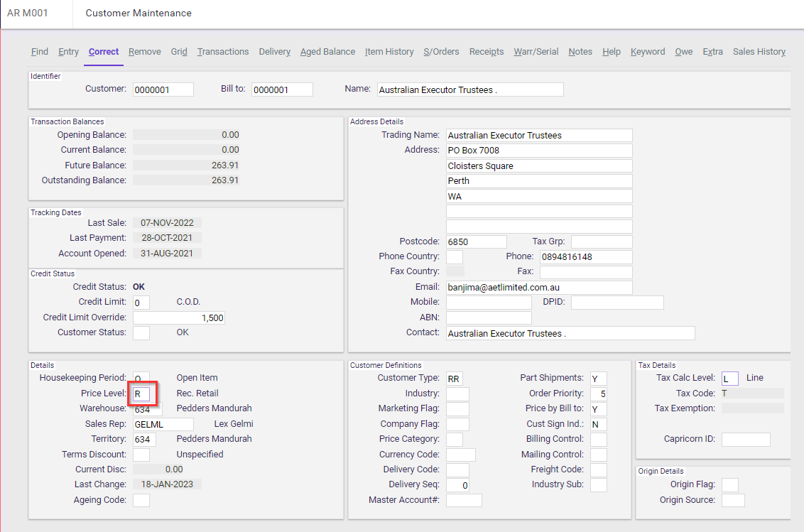
Task: Edit the Customer Type field
Action: [x=455, y=379]
